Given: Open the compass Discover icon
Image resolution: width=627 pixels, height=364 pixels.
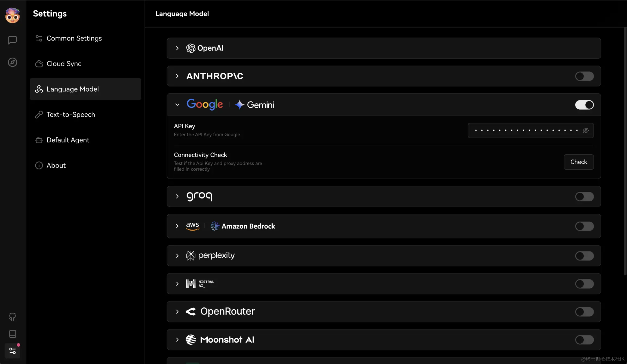Looking at the screenshot, I should (x=13, y=62).
